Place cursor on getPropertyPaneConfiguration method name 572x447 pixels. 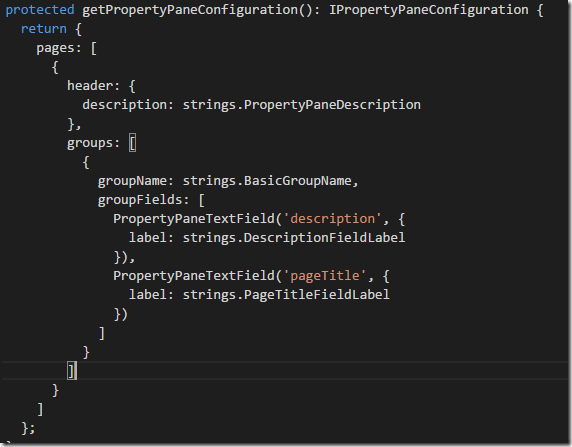tap(190, 10)
